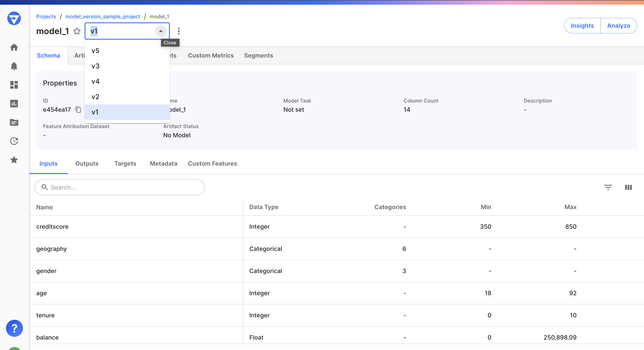
Task: Click the Insights button
Action: (582, 26)
